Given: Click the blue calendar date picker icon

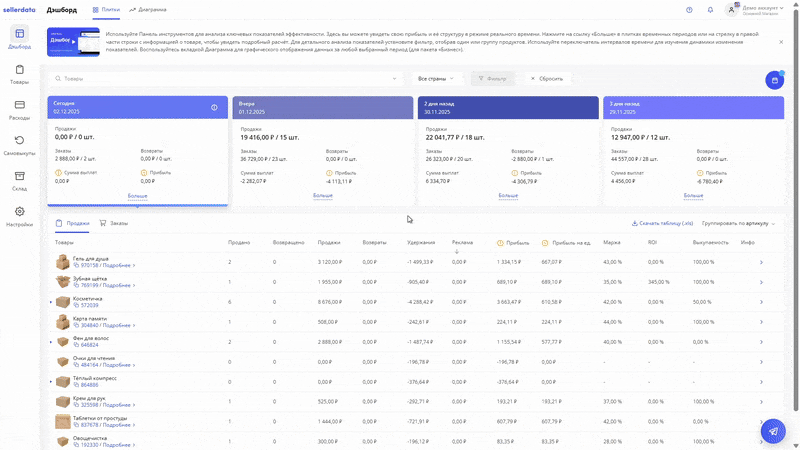Looking at the screenshot, I should pyautogui.click(x=773, y=80).
